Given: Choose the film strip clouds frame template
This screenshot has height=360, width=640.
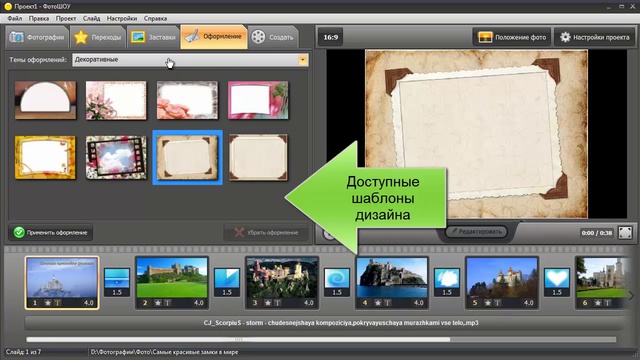Looking at the screenshot, I should click(x=116, y=158).
